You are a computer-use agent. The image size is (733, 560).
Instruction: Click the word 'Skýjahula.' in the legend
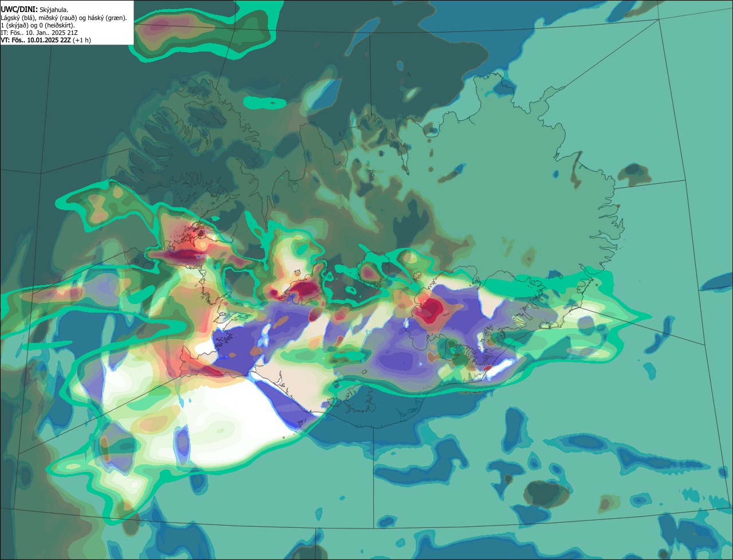pyautogui.click(x=54, y=10)
